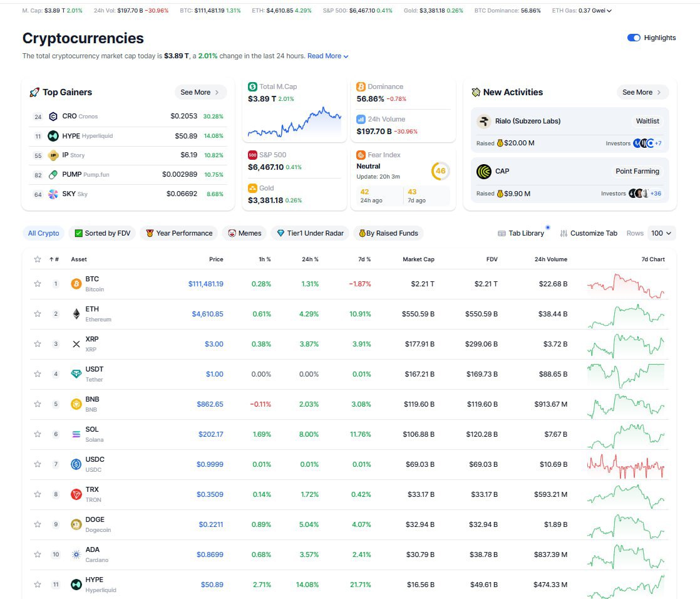Sort table by rank number column
The image size is (700, 599).
[54, 259]
